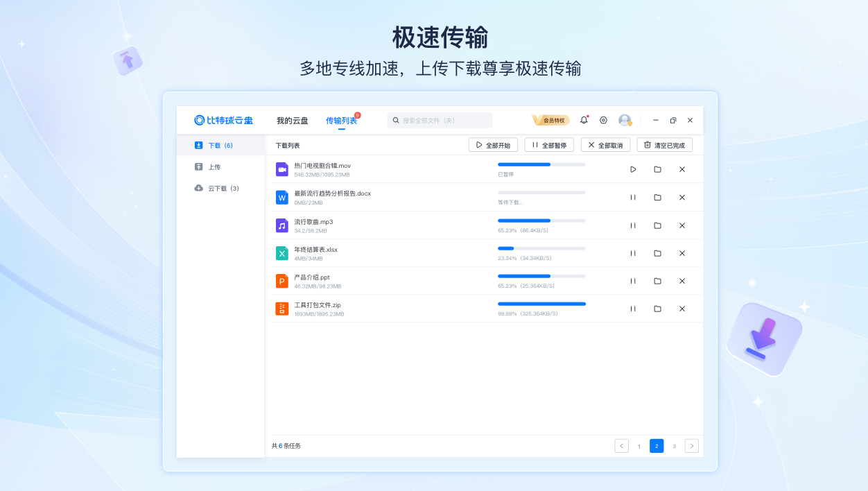Open the user avatar profile
This screenshot has width=868, height=491.
(625, 120)
